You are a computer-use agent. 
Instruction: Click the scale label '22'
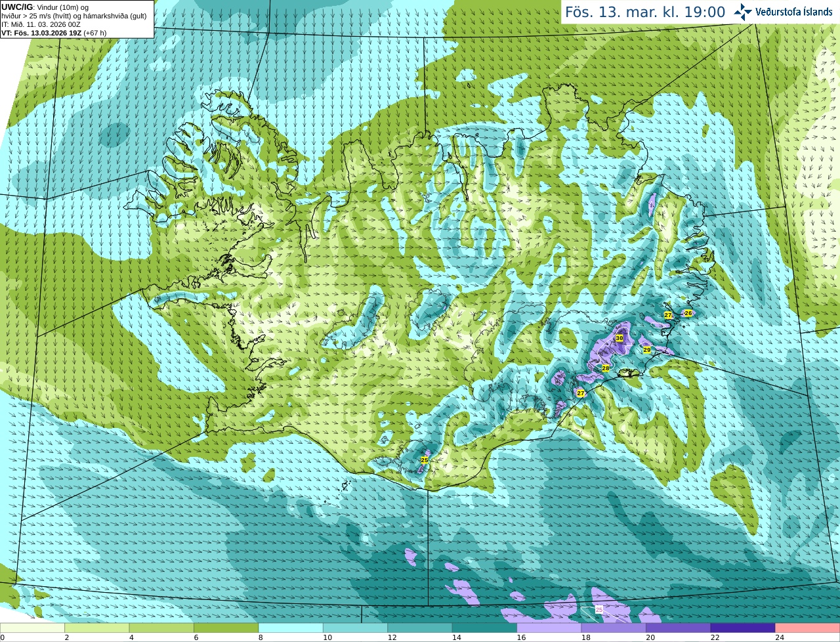coord(715,637)
